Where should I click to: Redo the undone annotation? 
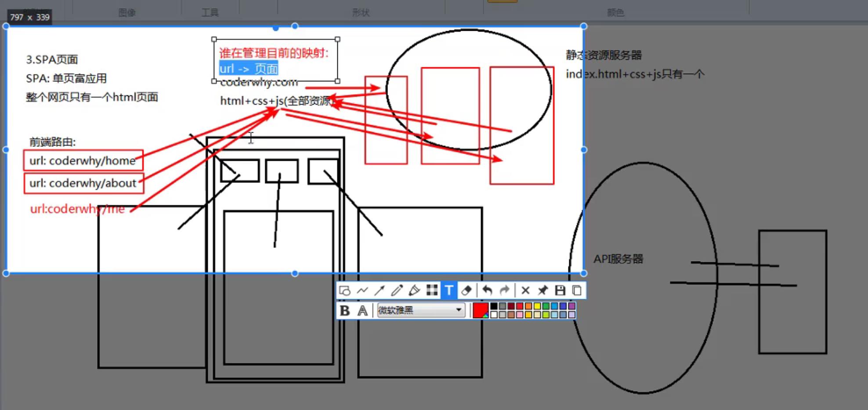[x=505, y=290]
